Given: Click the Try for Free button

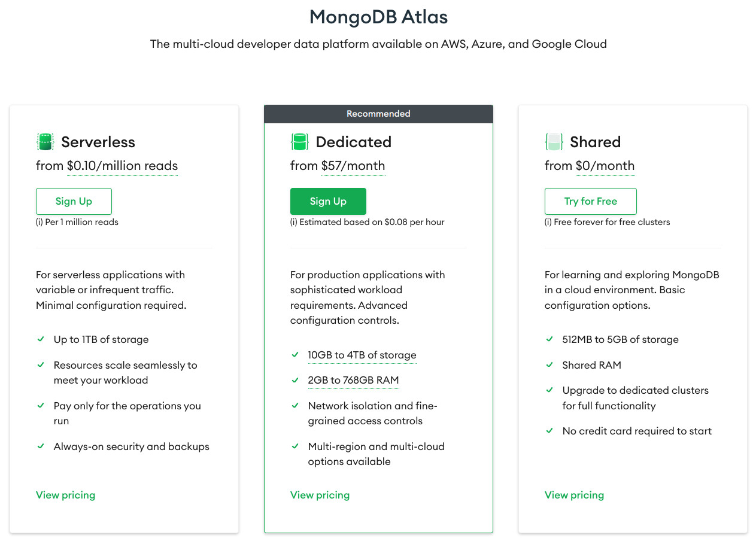Looking at the screenshot, I should pyautogui.click(x=590, y=201).
